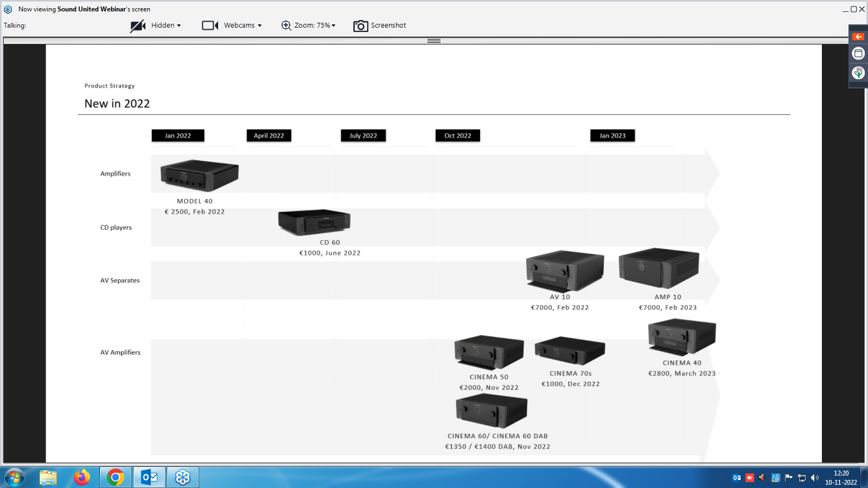Click the '€2800, March 2023' price text
868x488 pixels.
click(x=682, y=374)
